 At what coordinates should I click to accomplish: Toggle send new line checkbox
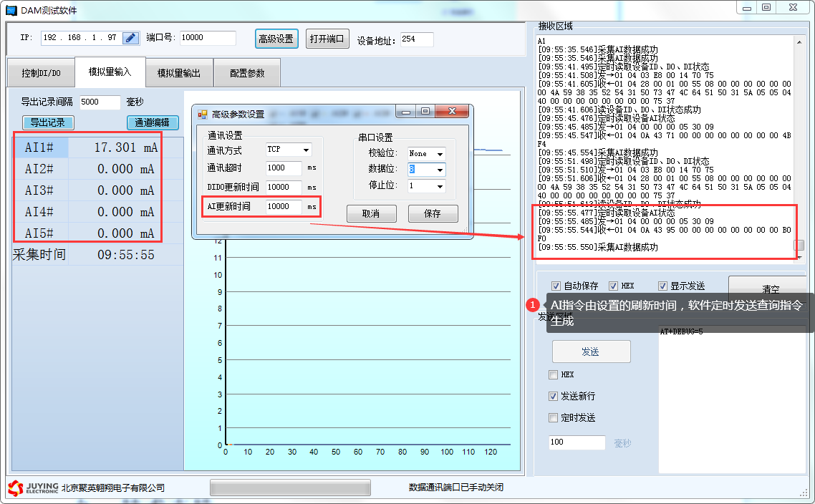click(x=553, y=396)
